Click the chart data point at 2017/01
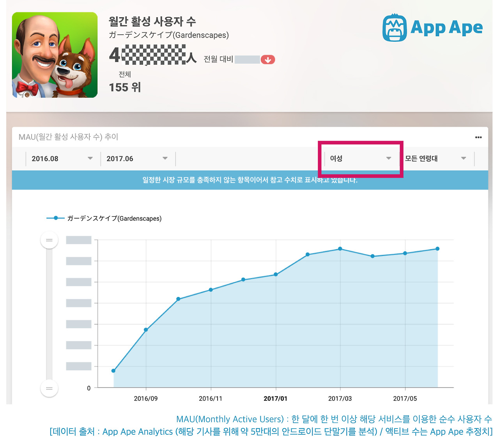Viewport: 499px width, 448px height. [276, 274]
